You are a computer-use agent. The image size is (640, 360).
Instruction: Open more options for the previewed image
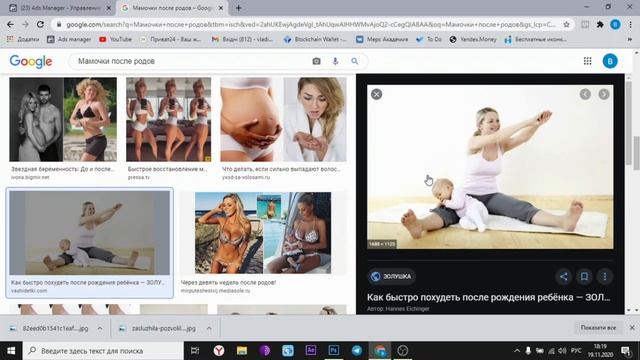604,276
